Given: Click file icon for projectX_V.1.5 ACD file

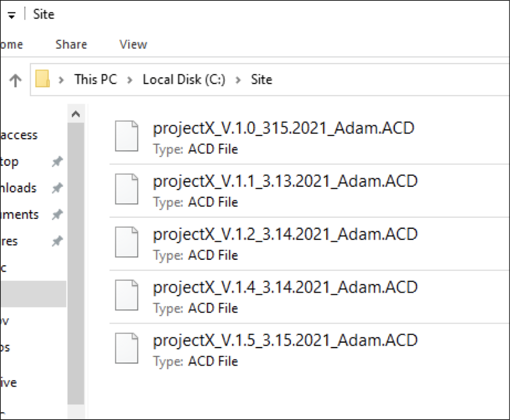Looking at the screenshot, I should tap(127, 348).
